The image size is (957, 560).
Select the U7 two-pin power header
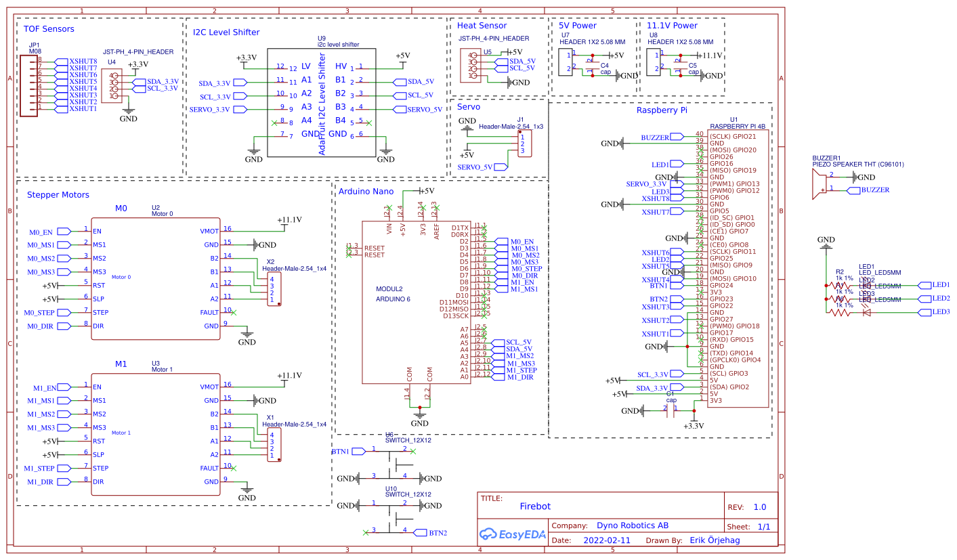pyautogui.click(x=565, y=62)
